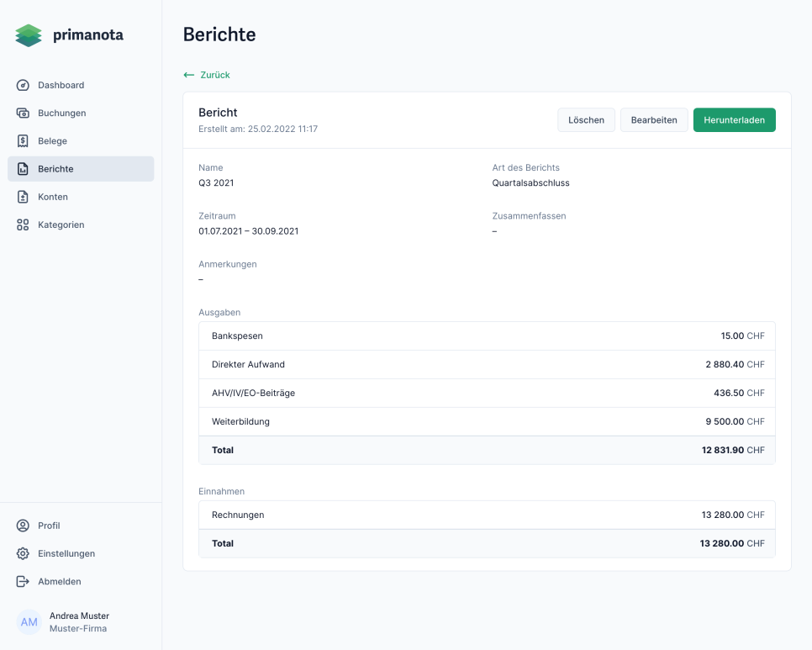Select the Weiterbildung expense row
812x650 pixels.
pos(487,421)
